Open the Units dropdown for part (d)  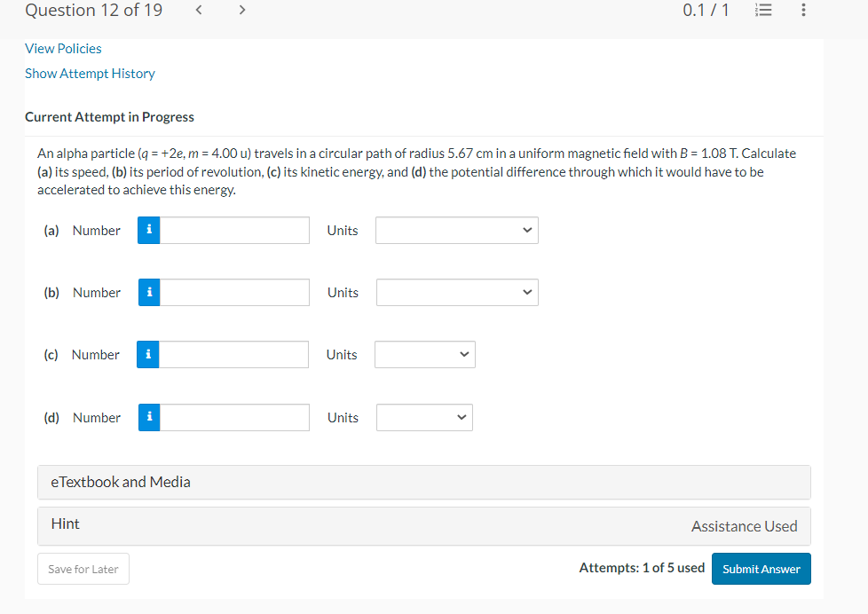pos(424,417)
